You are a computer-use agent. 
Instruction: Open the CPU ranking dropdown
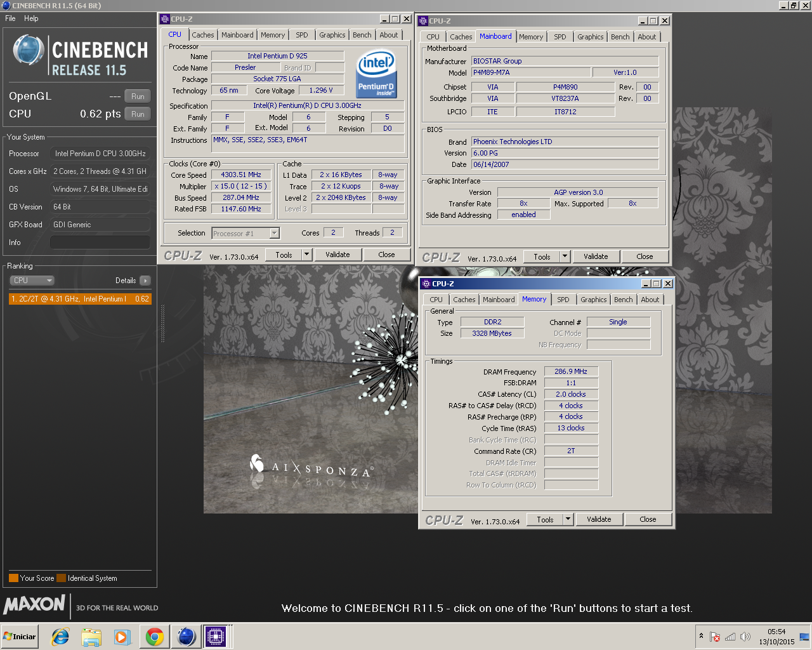[32, 281]
